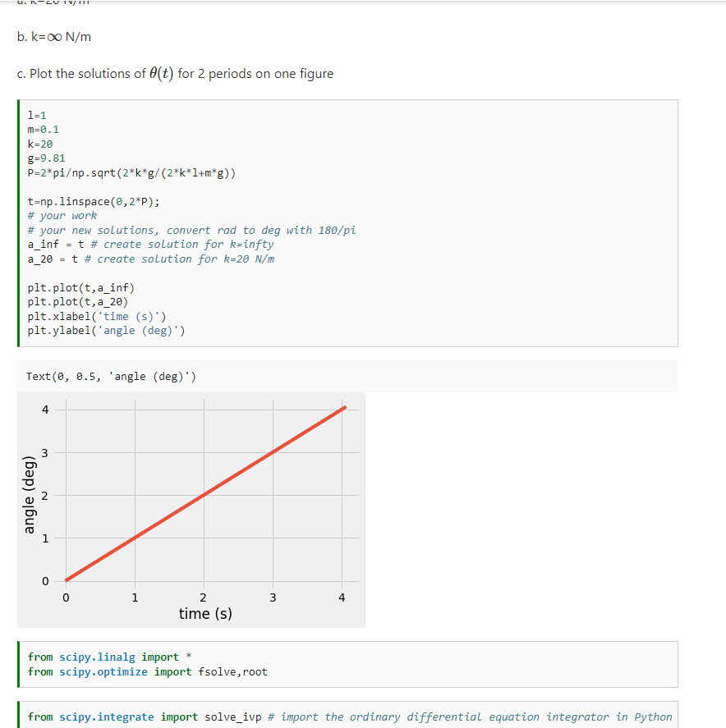This screenshot has width=726, height=728.
Task: Click the '# your work' comment line
Action: 62,216
